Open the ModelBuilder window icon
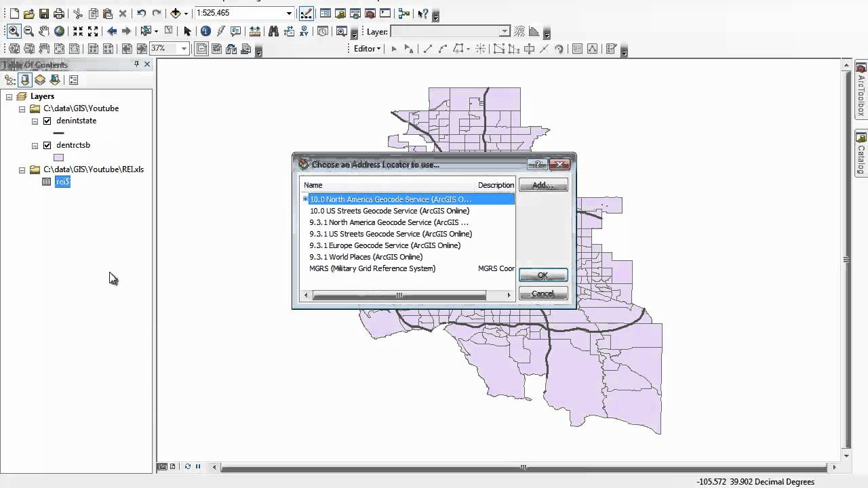This screenshot has height=488, width=868. pyautogui.click(x=404, y=14)
